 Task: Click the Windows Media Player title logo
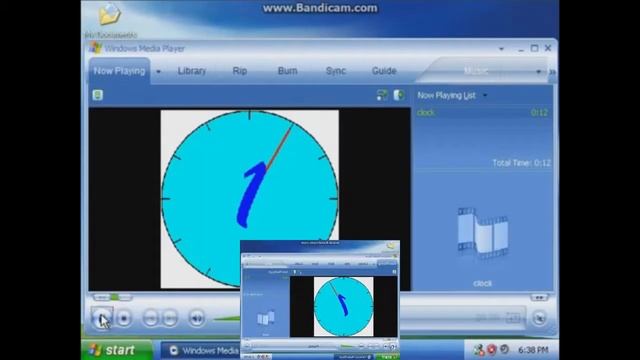pos(96,48)
